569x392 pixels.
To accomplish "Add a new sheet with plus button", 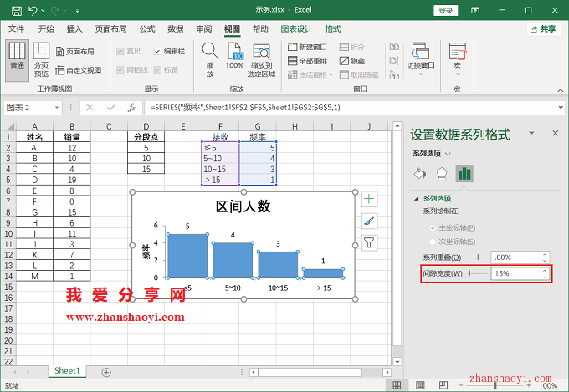I will (x=106, y=372).
